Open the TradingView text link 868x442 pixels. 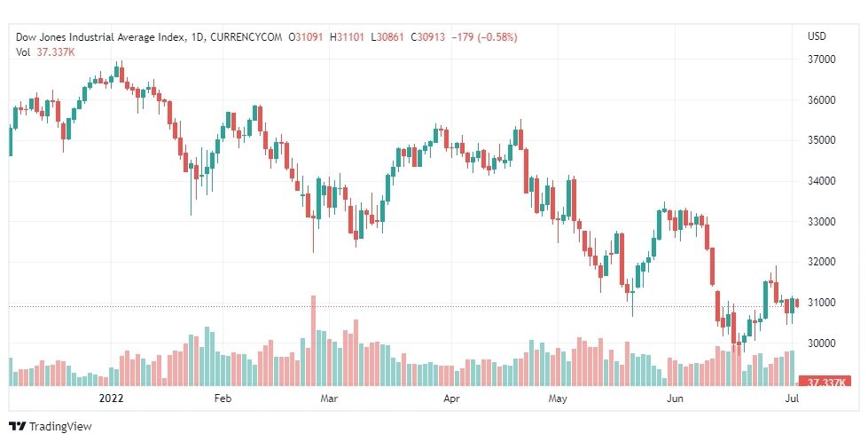coord(59,426)
